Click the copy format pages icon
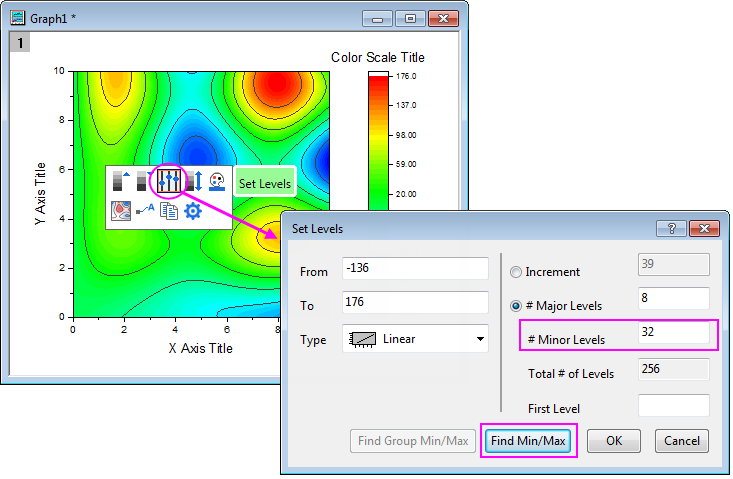The height and width of the screenshot is (479, 733). (x=168, y=210)
